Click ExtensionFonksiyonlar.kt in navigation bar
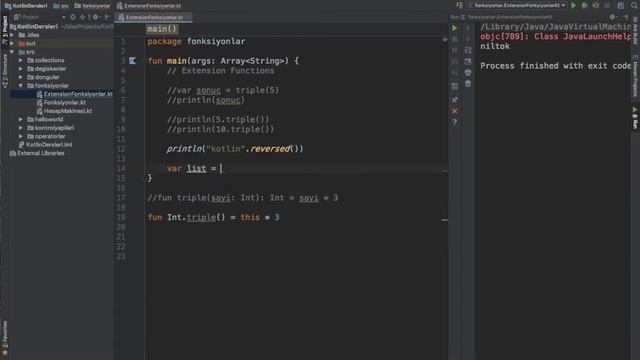Viewport: 640px width, 360px height. [149, 6]
